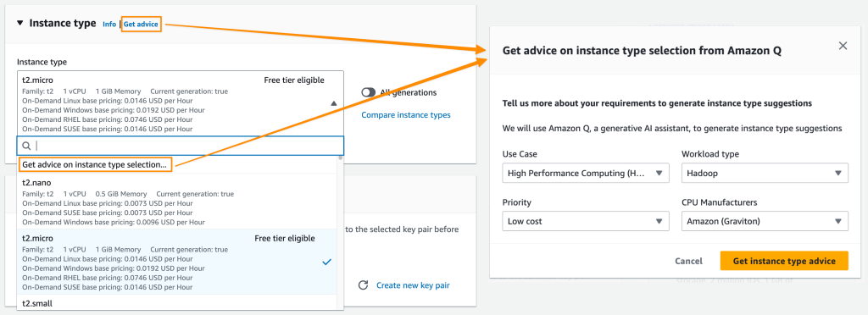Close the Amazon Q advice dialog

tap(843, 46)
